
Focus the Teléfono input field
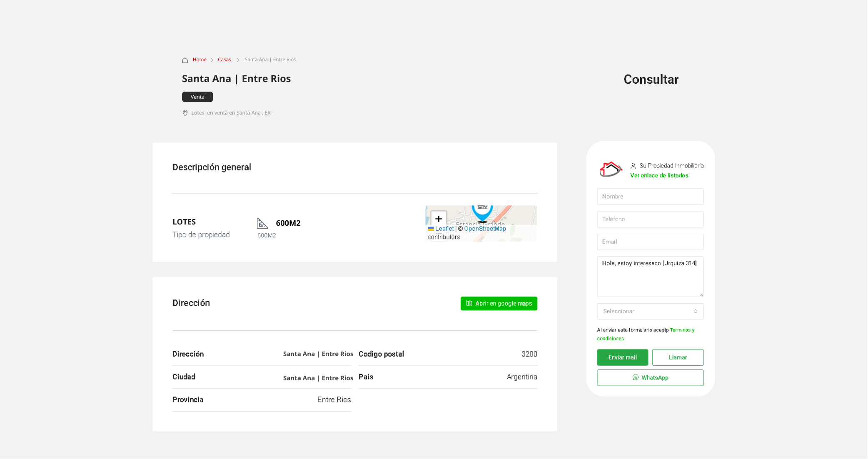pyautogui.click(x=650, y=219)
